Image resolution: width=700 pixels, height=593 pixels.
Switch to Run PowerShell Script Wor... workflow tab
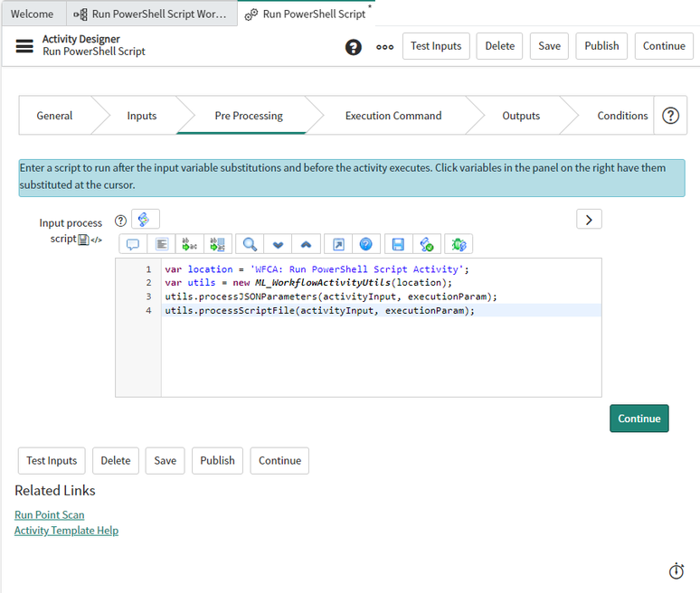[152, 14]
